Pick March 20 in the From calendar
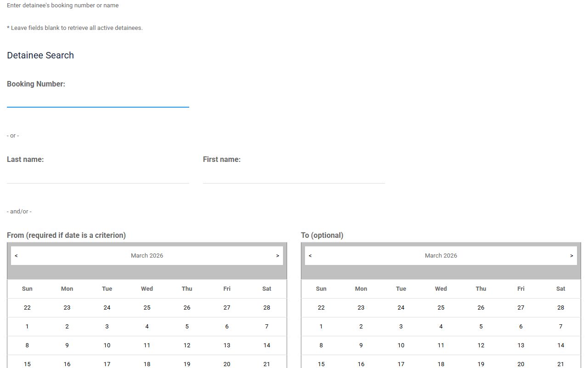The image size is (588, 368). pos(227,364)
